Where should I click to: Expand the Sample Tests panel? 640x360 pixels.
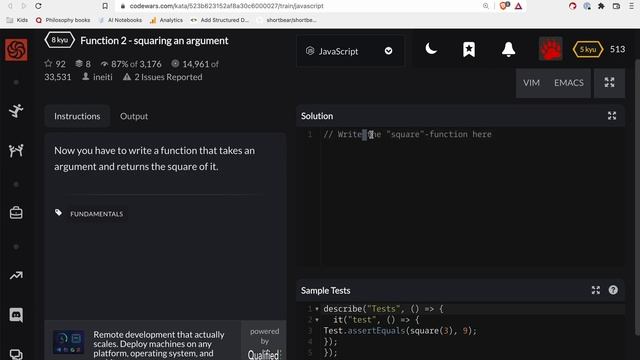[x=596, y=290]
